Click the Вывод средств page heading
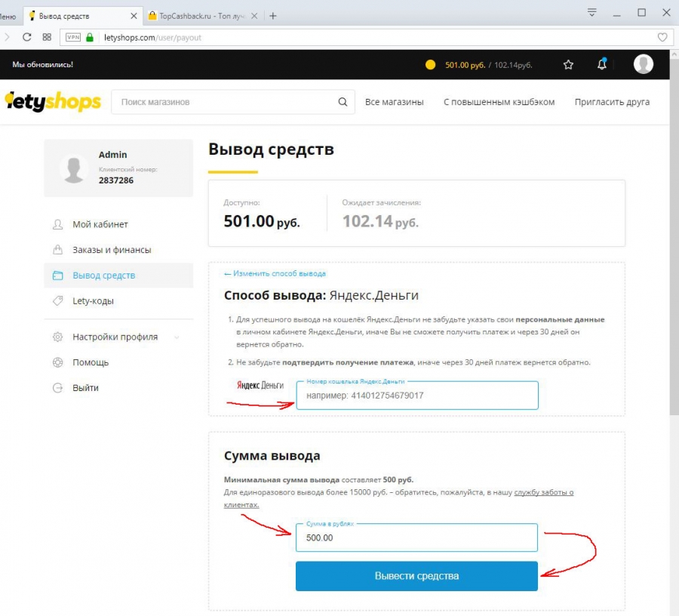The width and height of the screenshot is (679, 616). [271, 149]
